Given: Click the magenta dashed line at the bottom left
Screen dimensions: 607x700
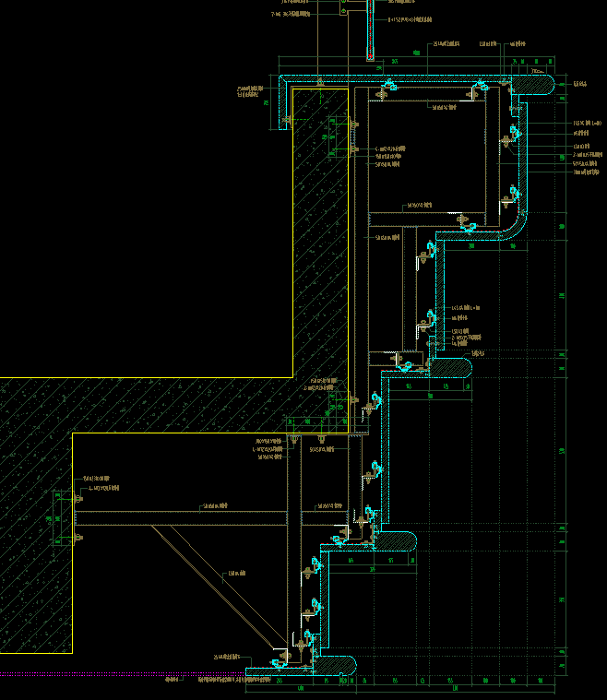Looking at the screenshot, I should pos(92,674).
